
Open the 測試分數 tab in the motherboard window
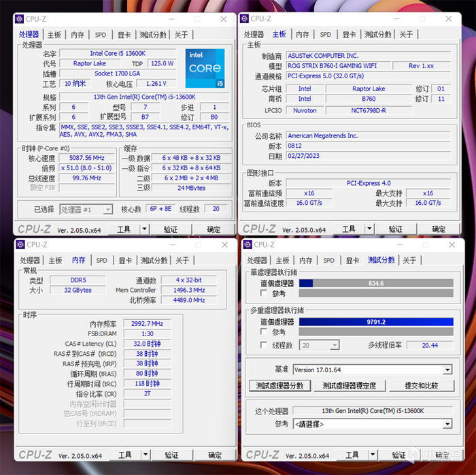(x=377, y=35)
